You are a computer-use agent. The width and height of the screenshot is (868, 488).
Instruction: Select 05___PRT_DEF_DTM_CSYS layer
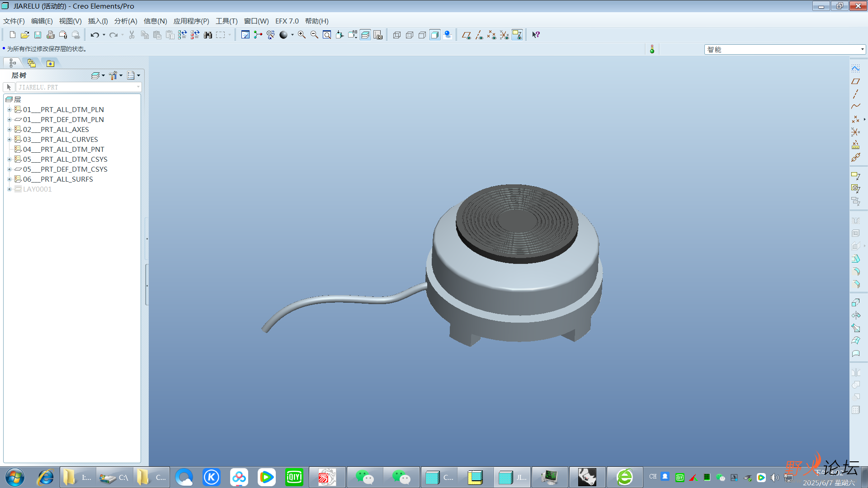pyautogui.click(x=65, y=169)
